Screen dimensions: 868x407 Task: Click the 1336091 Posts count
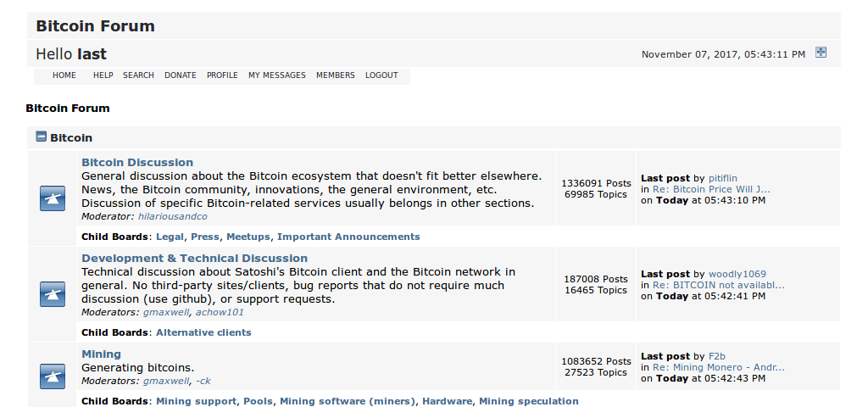click(596, 183)
